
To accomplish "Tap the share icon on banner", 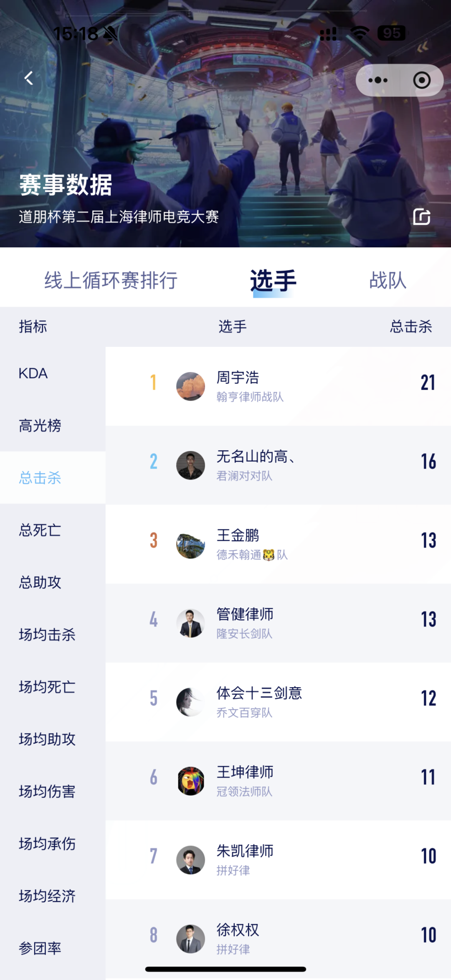I will click(x=421, y=217).
